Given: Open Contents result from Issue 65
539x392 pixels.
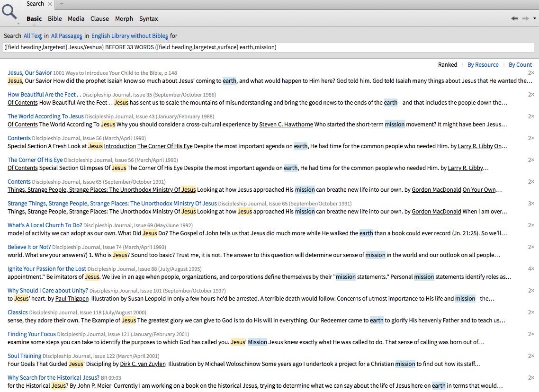Looking at the screenshot, I should (19, 182).
